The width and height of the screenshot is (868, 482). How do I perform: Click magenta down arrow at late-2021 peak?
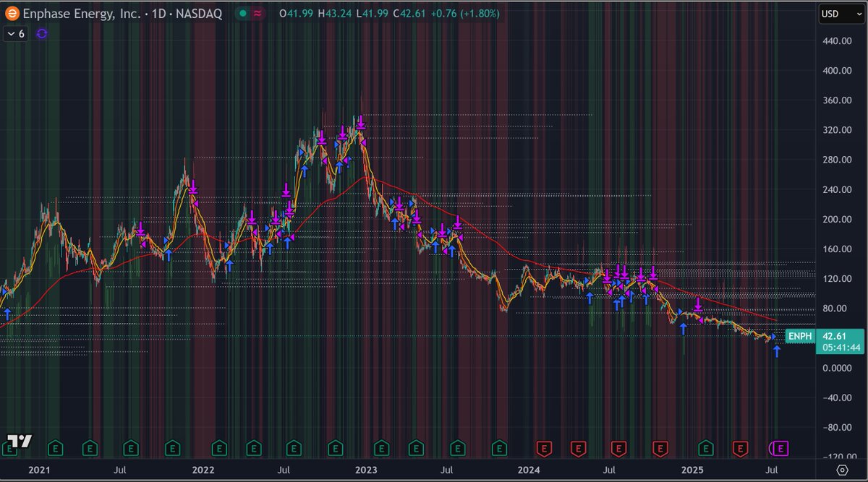tap(193, 186)
